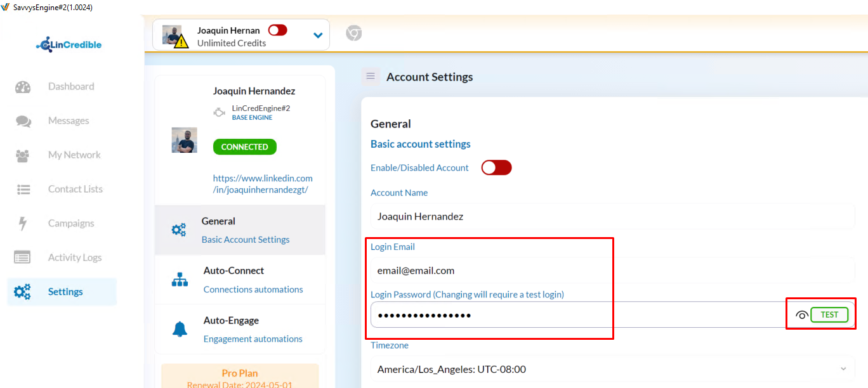Click the warning triangle on account avatar
Image resolution: width=868 pixels, height=388 pixels.
pos(181,42)
